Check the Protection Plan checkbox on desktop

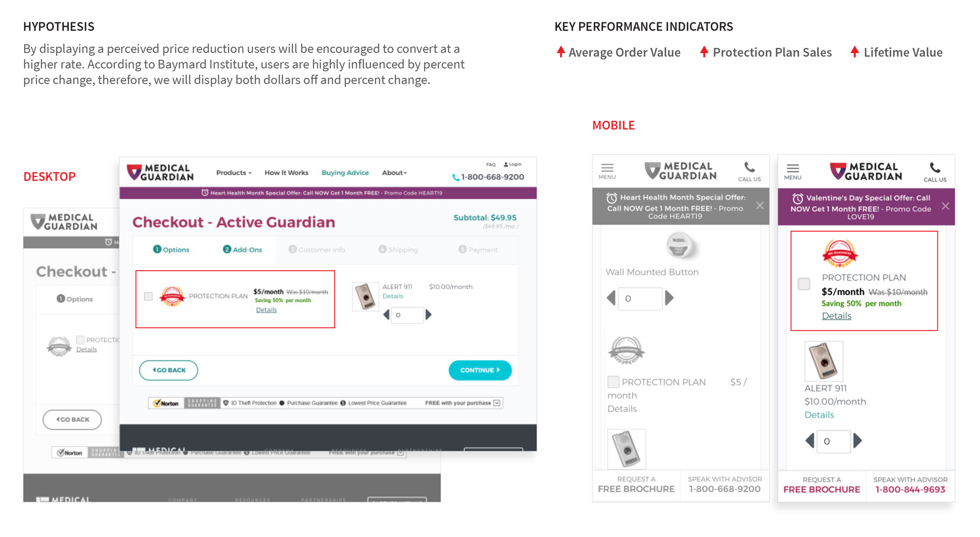pyautogui.click(x=148, y=296)
